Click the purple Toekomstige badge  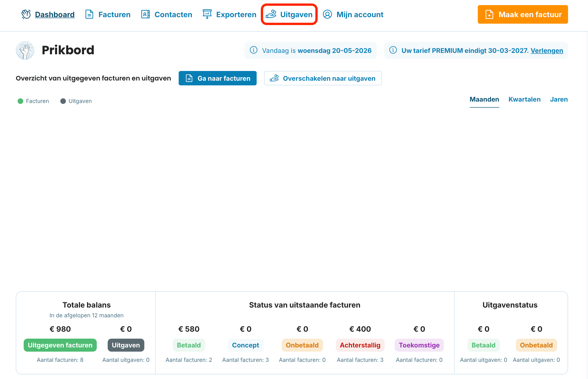pyautogui.click(x=419, y=345)
